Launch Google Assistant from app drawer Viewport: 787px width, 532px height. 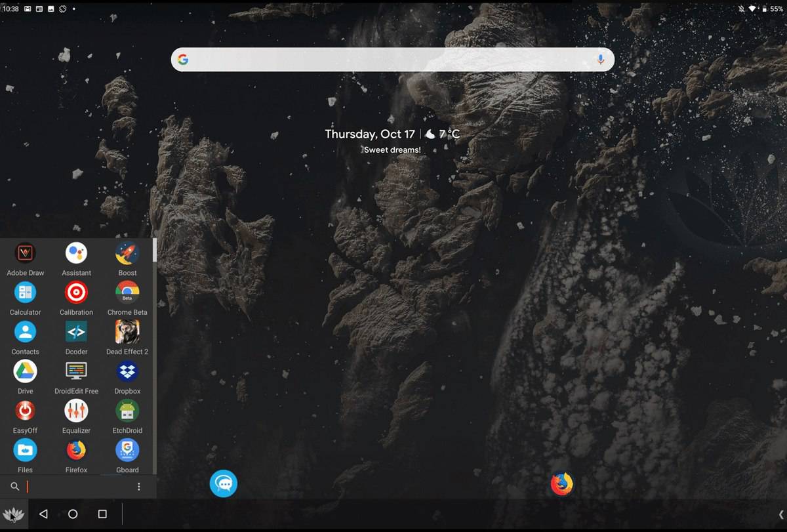coord(76,253)
